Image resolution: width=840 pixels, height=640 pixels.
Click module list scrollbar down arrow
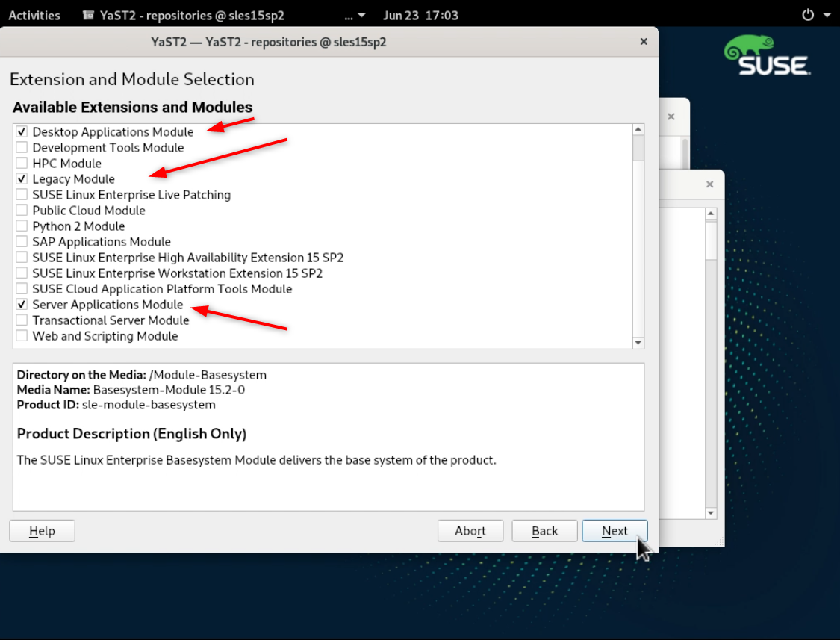pos(638,343)
